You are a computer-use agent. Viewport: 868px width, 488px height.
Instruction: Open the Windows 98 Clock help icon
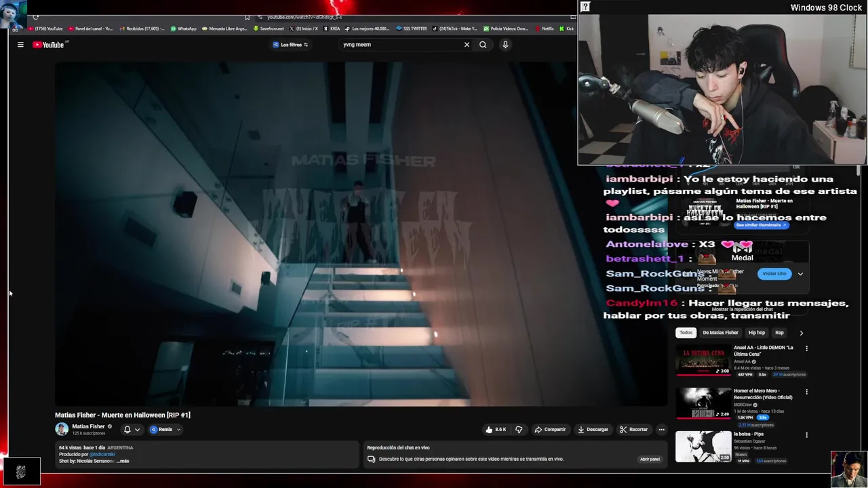pos(585,7)
